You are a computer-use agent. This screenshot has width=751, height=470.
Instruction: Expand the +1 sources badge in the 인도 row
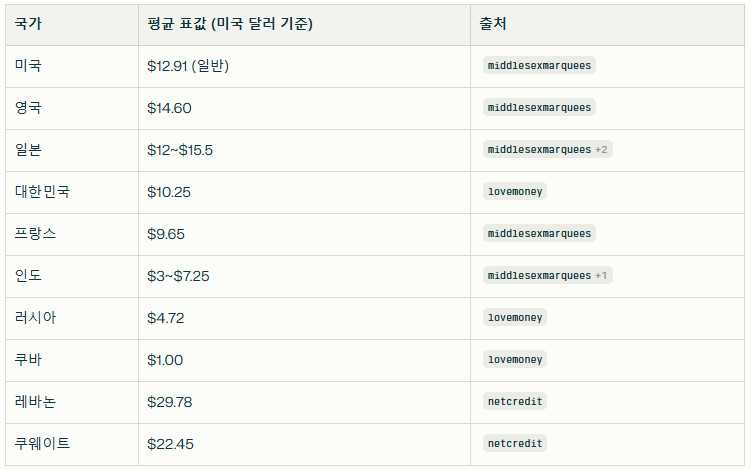[603, 276]
